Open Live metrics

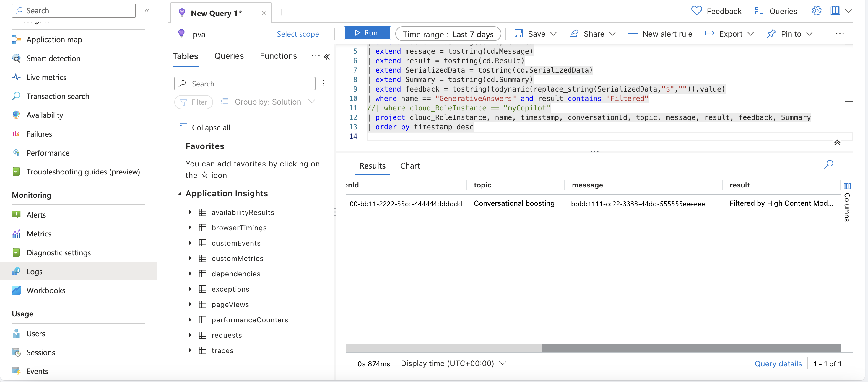click(46, 77)
